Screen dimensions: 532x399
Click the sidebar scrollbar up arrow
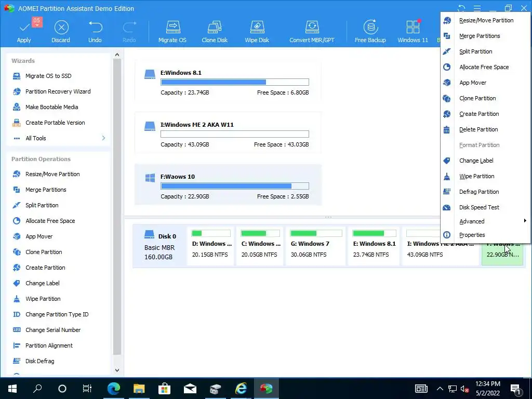point(117,55)
